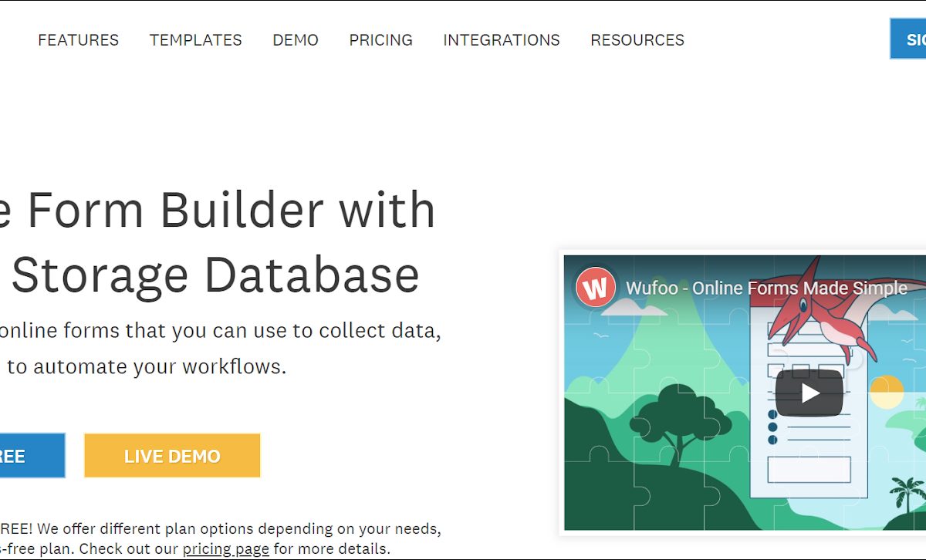Click the blue Sign Up button in header
Screen dimensions: 926x560
(908, 39)
